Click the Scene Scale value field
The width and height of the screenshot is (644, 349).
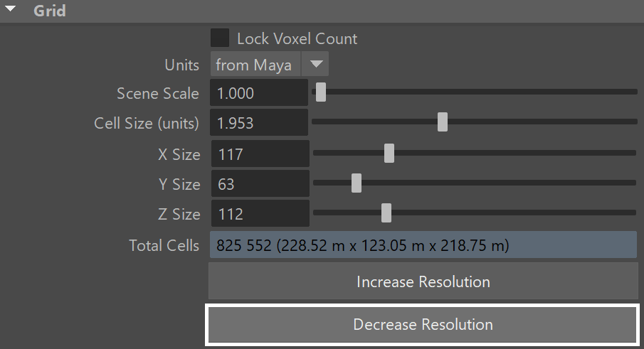[259, 93]
